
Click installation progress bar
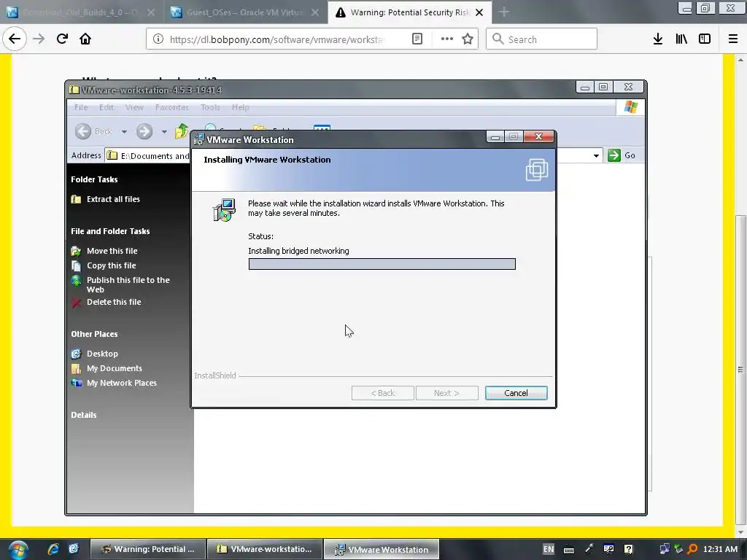point(382,264)
